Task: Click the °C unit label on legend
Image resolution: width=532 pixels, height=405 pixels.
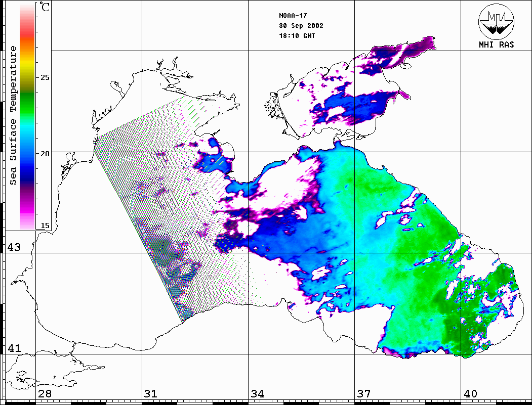Action: pyautogui.click(x=45, y=7)
